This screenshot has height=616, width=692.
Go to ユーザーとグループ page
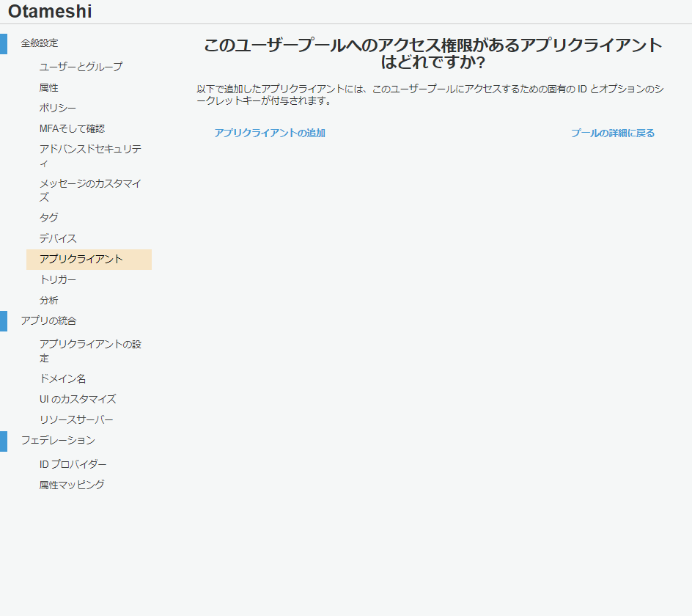pyautogui.click(x=81, y=67)
